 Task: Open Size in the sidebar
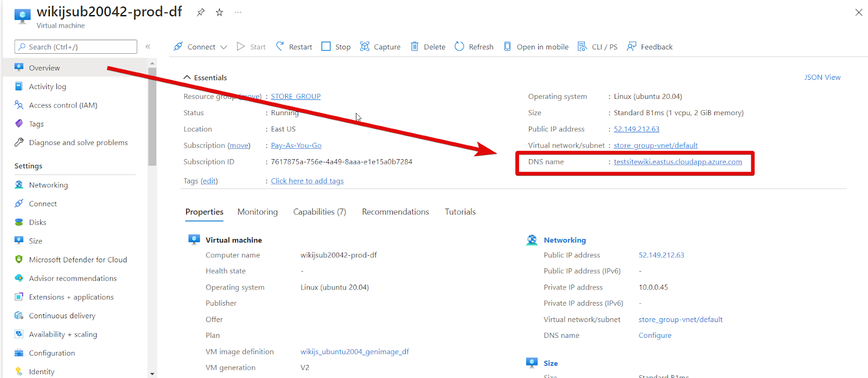(x=35, y=241)
